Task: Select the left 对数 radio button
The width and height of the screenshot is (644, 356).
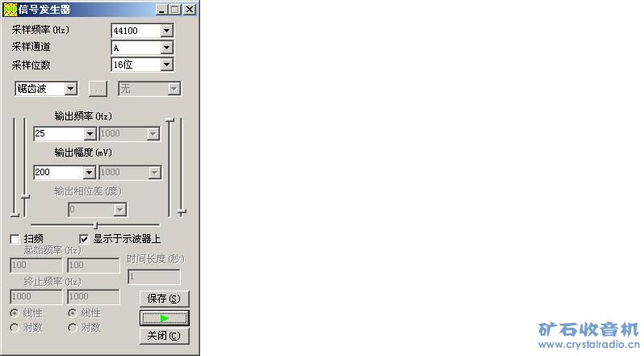Action: 15,328
